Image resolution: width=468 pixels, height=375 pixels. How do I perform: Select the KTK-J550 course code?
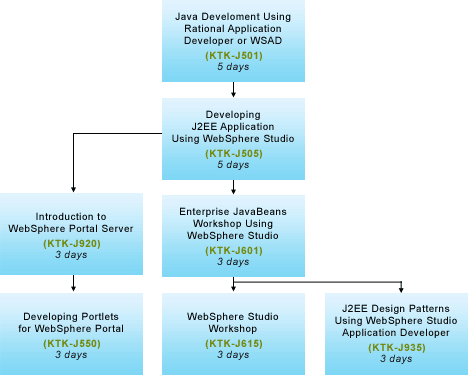[x=72, y=344]
